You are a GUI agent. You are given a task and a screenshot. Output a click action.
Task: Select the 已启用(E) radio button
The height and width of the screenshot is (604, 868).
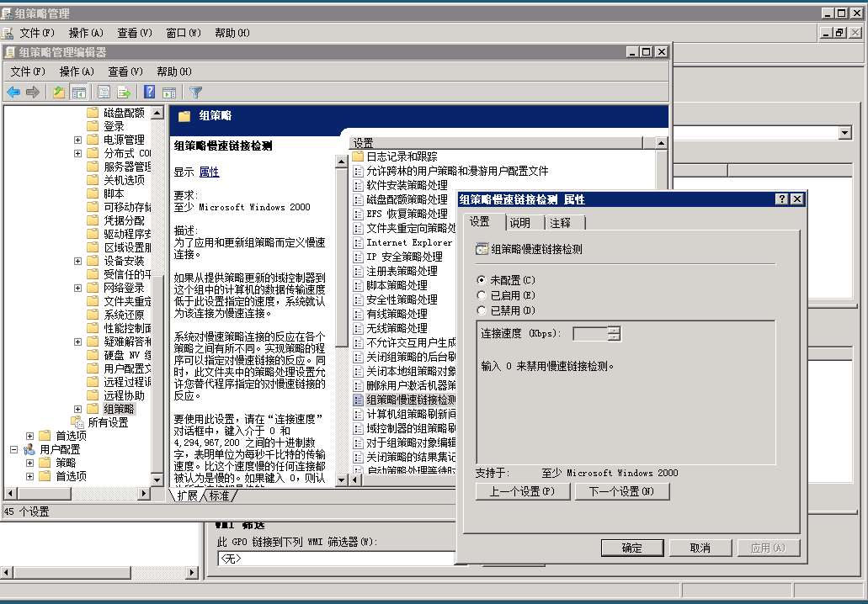coord(481,295)
